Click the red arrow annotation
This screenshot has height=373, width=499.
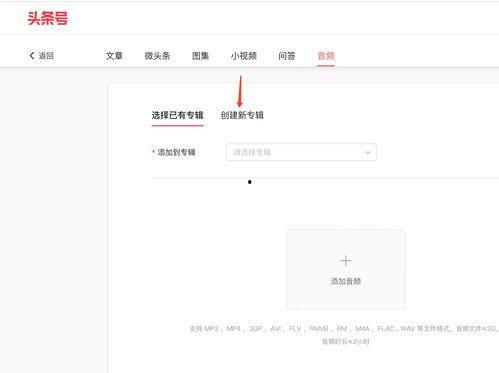[240, 91]
